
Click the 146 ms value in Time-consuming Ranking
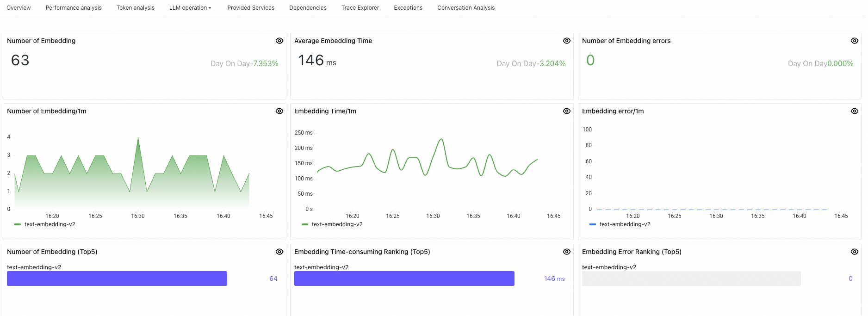point(554,279)
